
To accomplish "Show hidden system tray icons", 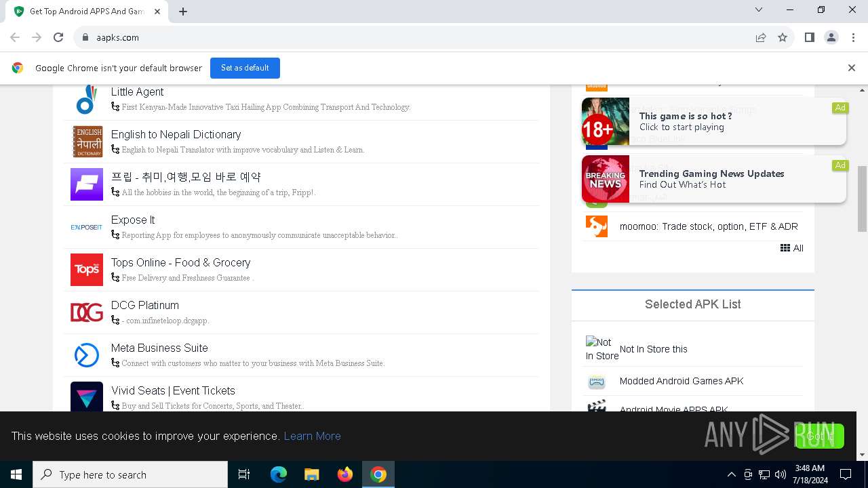I will click(x=731, y=474).
